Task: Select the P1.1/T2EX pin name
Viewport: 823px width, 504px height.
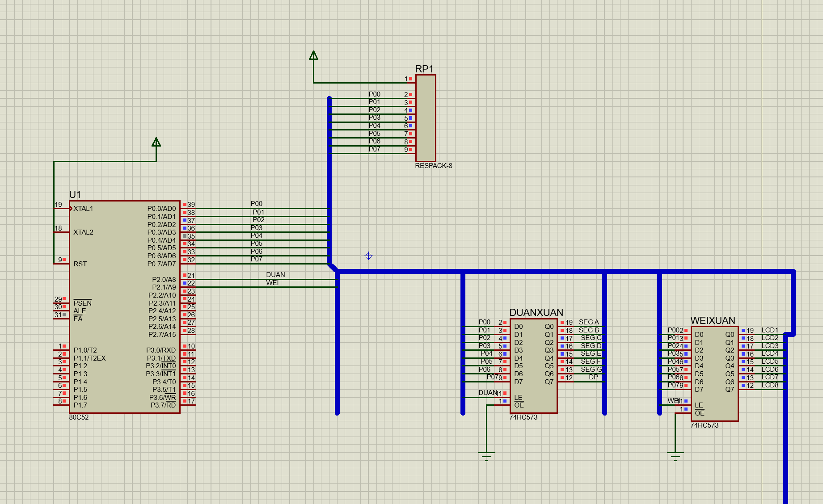Action: pos(89,358)
